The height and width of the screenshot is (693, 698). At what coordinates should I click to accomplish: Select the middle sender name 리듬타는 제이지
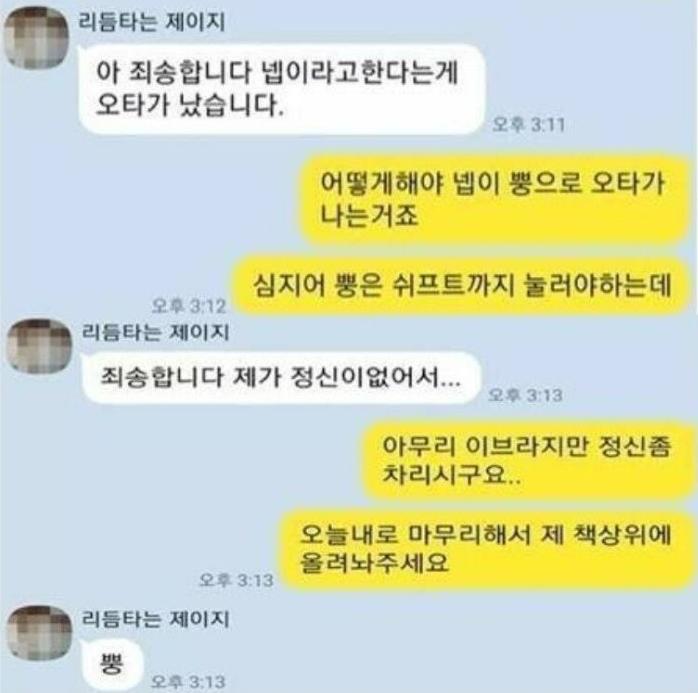point(155,332)
